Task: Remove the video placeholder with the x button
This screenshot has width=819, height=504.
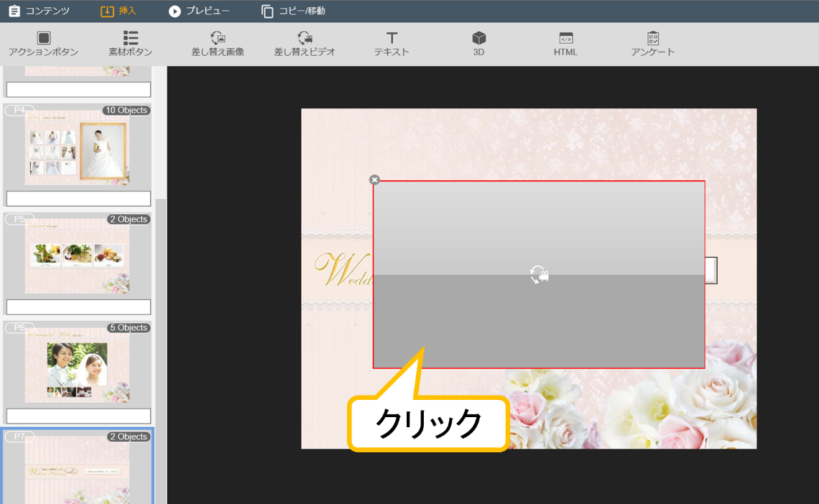Action: [x=374, y=180]
